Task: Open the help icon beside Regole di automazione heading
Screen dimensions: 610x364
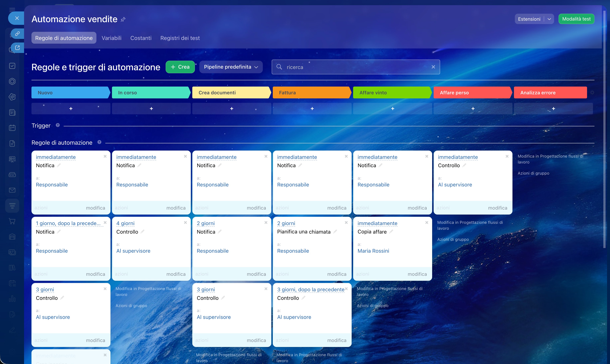Action: click(99, 142)
